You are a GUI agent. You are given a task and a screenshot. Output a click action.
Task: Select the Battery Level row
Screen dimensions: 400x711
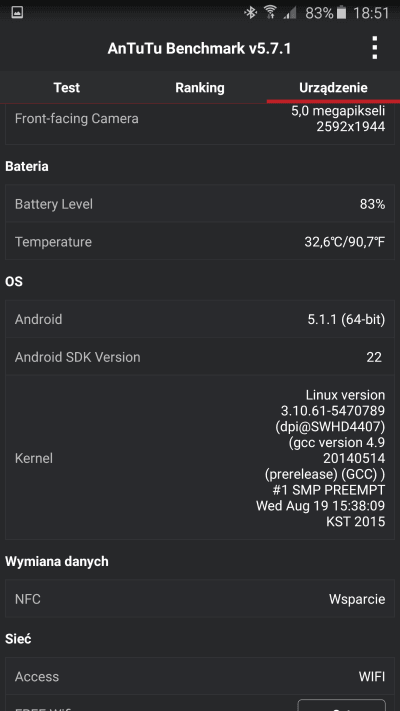(x=200, y=204)
